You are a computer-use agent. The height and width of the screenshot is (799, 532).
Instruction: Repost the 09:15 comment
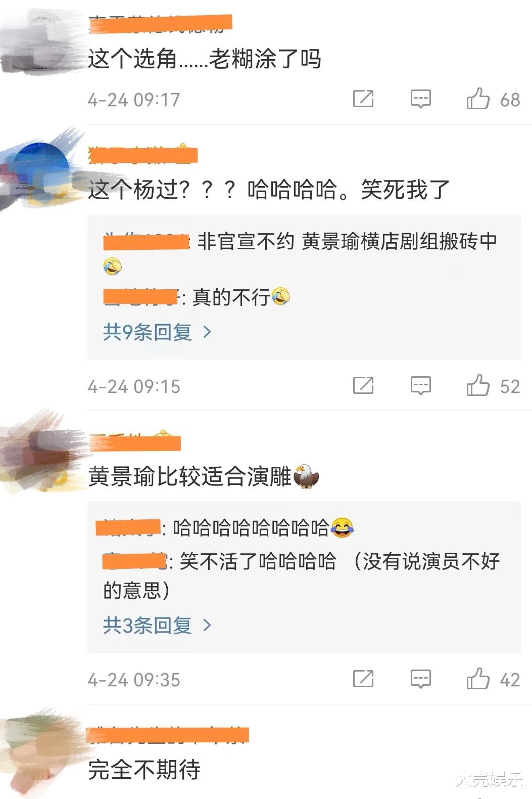click(x=363, y=386)
